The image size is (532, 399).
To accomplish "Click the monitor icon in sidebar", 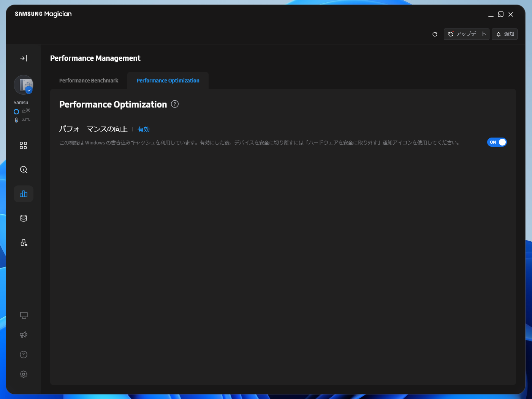I will point(24,315).
